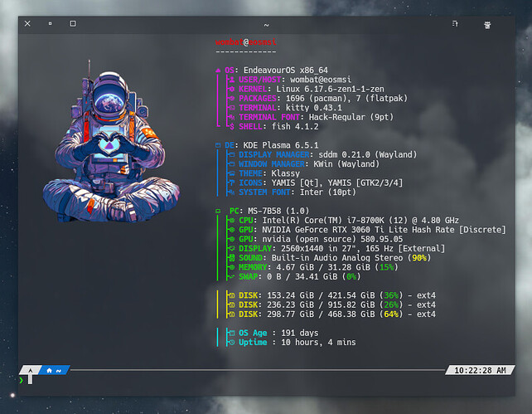The height and width of the screenshot is (414, 532).
Task: Click the red 'wombat@eosmsi' header text
Action: 246,42
